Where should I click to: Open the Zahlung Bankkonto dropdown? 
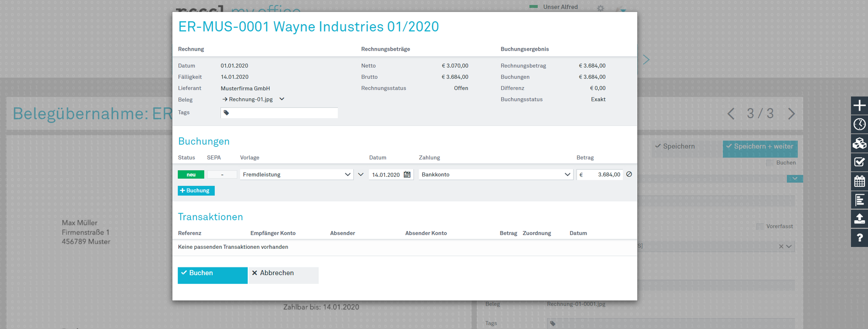496,174
